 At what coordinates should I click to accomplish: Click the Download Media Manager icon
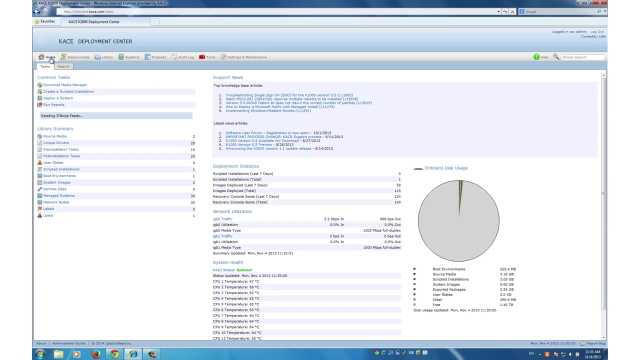[40, 85]
